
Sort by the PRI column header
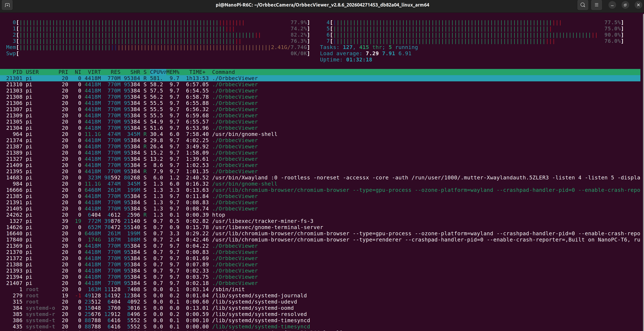pos(63,72)
